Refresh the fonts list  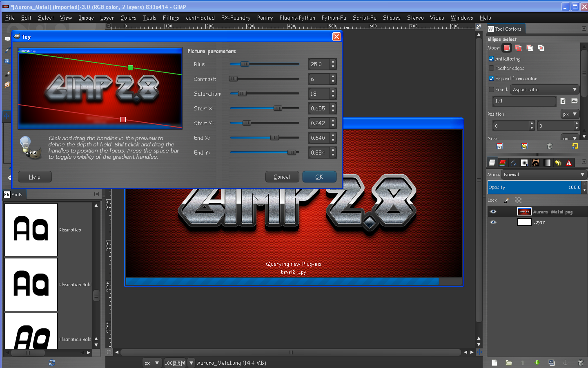[52, 362]
